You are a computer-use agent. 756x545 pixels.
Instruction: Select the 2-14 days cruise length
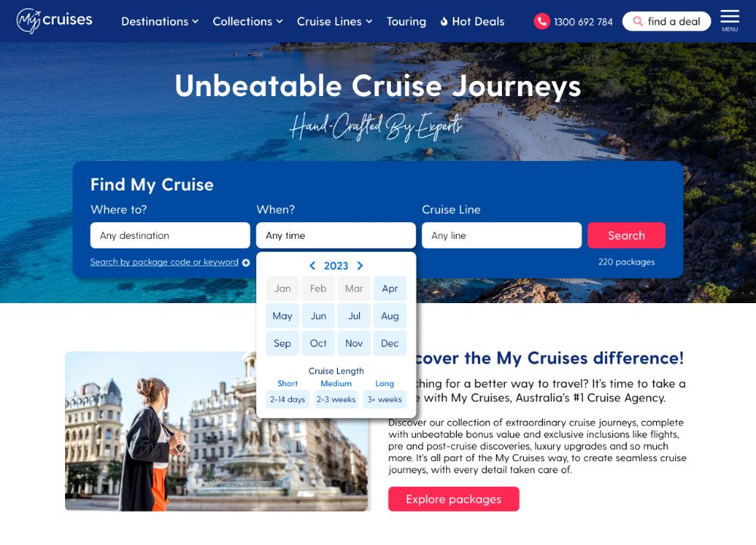[287, 399]
